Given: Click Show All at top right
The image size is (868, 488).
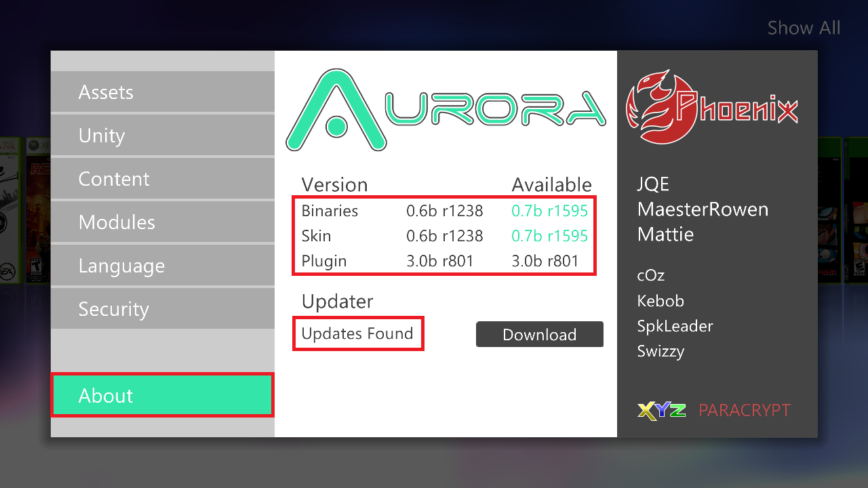Looking at the screenshot, I should [x=804, y=28].
